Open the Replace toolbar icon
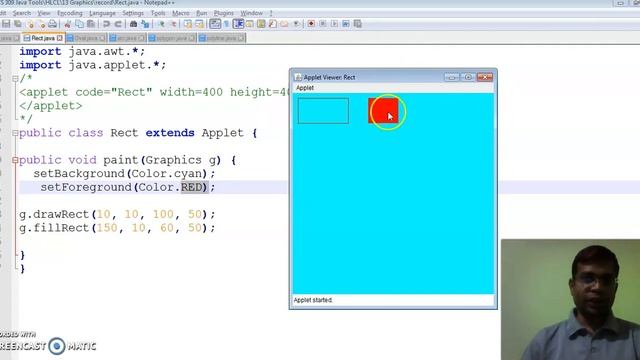Screen dimensions: 640x360 pos(145,24)
